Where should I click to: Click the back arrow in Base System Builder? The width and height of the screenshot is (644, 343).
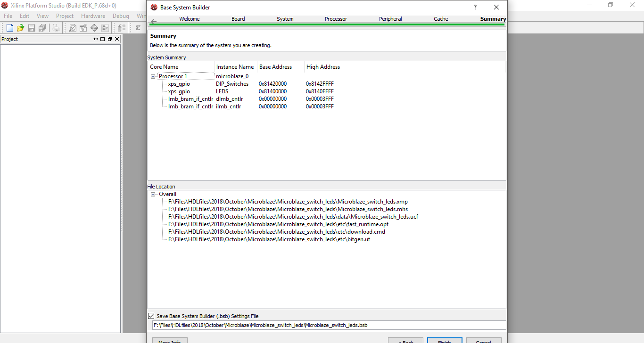(154, 22)
